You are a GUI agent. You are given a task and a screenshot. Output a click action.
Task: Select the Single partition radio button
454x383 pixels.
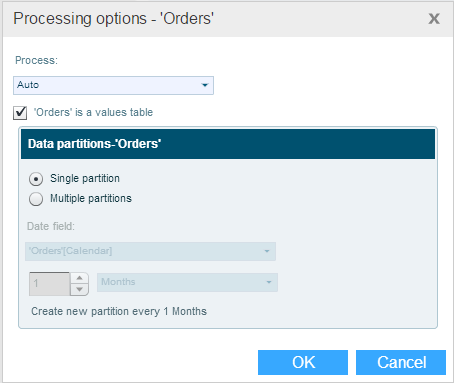click(36, 179)
